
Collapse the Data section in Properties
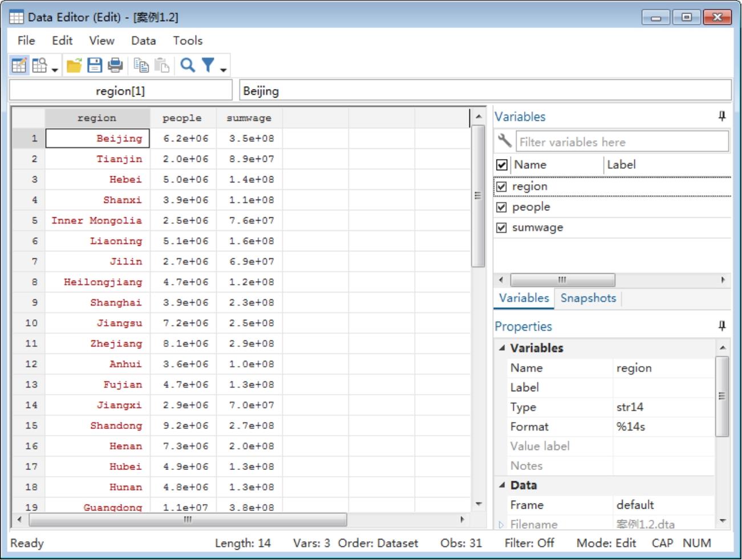502,485
